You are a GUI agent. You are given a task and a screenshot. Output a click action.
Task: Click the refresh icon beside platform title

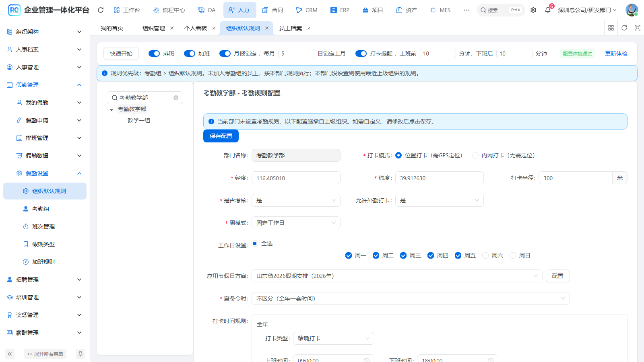(101, 10)
